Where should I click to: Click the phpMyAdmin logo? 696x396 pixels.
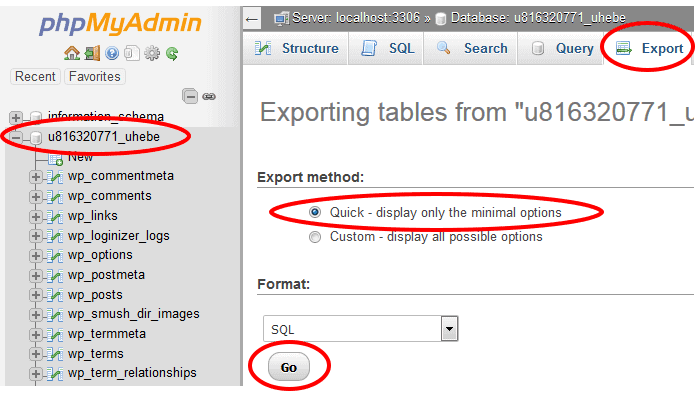click(120, 24)
